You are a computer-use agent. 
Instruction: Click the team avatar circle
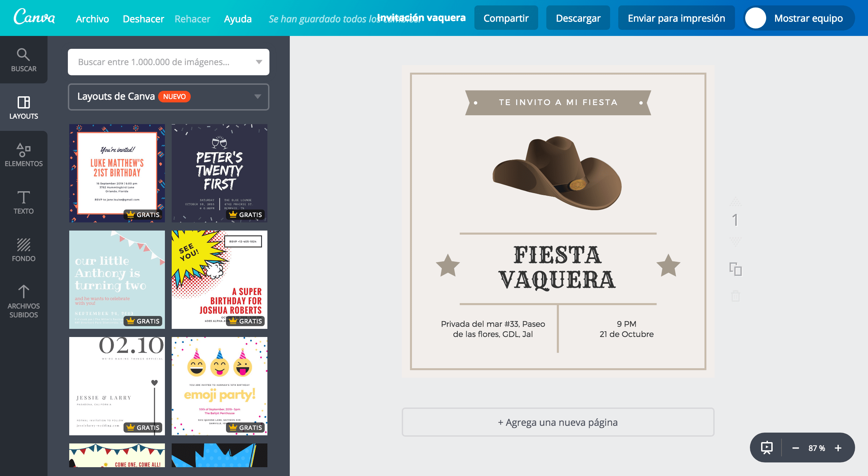(x=755, y=18)
